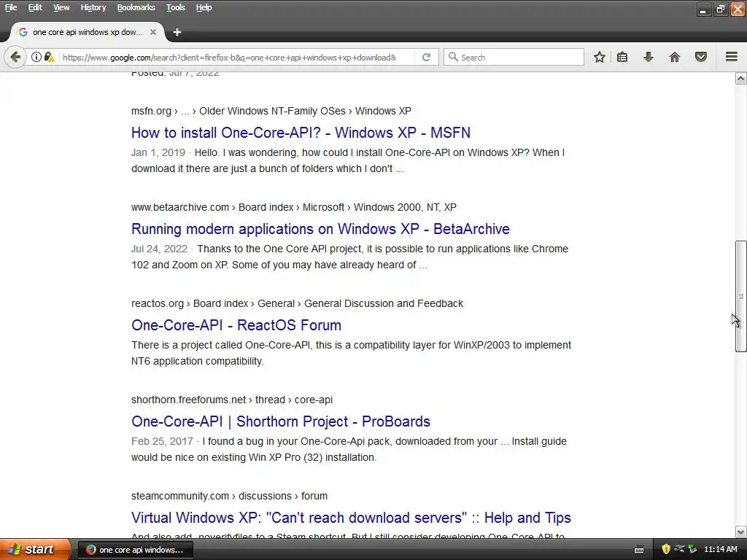The image size is (747, 560).
Task: Open the hamburger menu button
Action: [732, 57]
